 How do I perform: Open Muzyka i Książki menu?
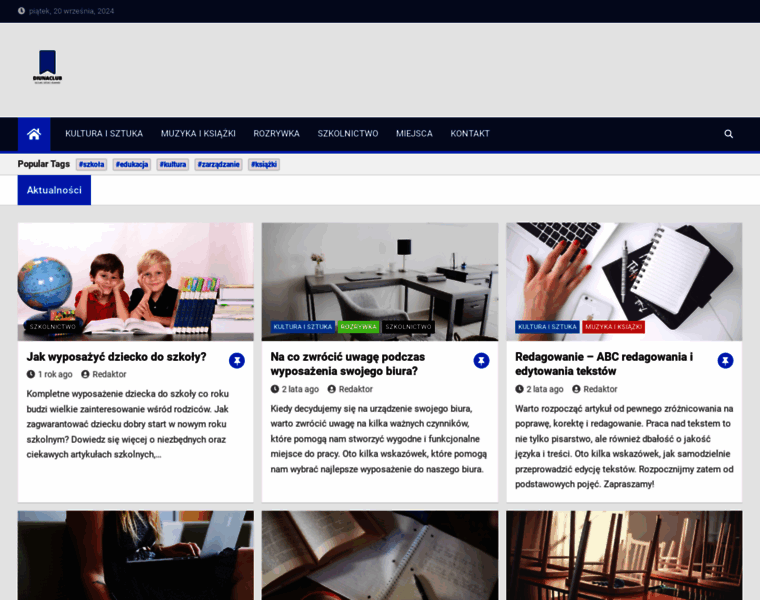point(198,134)
